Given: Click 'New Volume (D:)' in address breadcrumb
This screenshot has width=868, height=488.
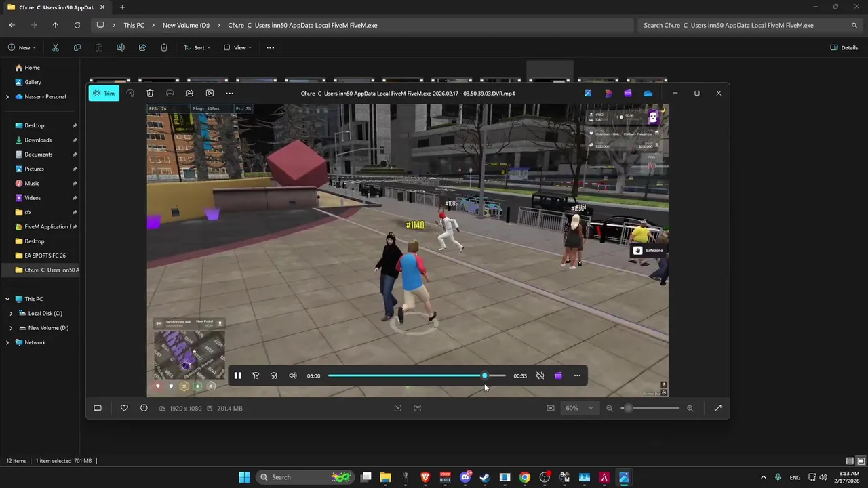Looking at the screenshot, I should [x=186, y=25].
